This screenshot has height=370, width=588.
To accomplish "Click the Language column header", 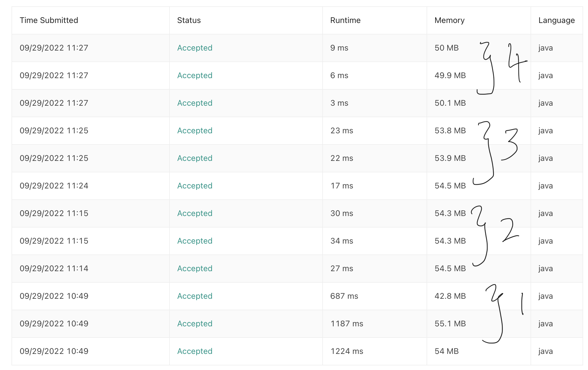I will click(556, 20).
